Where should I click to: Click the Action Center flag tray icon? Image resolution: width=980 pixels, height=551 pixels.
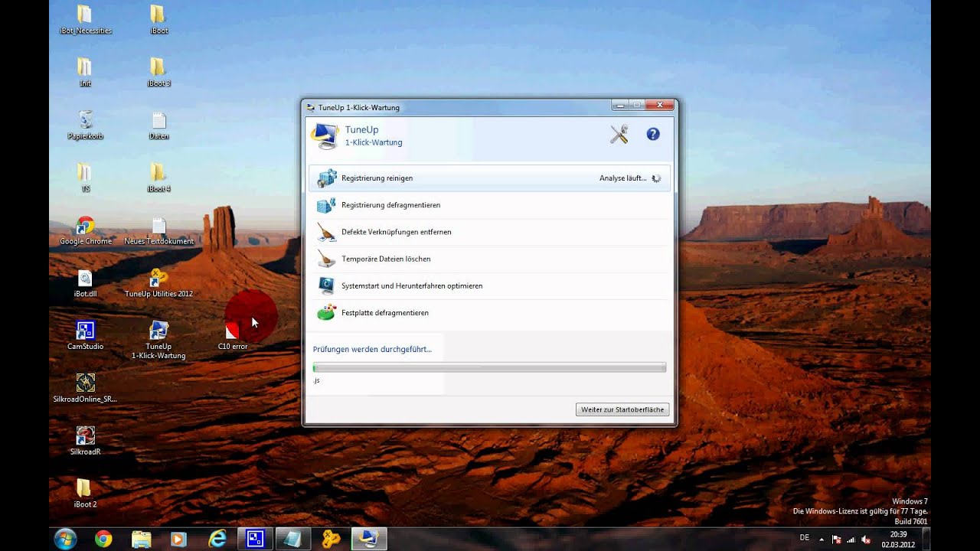pos(836,539)
